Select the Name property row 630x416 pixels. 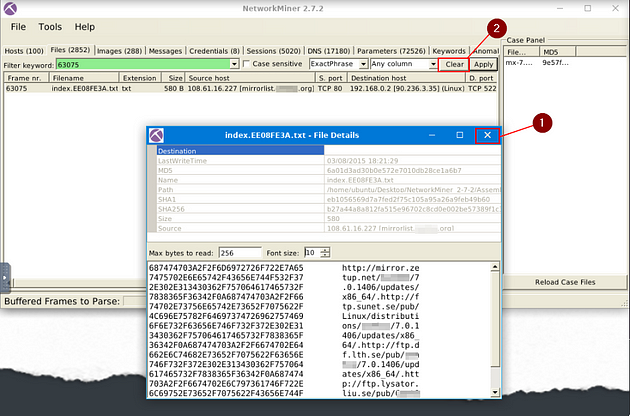(328, 180)
